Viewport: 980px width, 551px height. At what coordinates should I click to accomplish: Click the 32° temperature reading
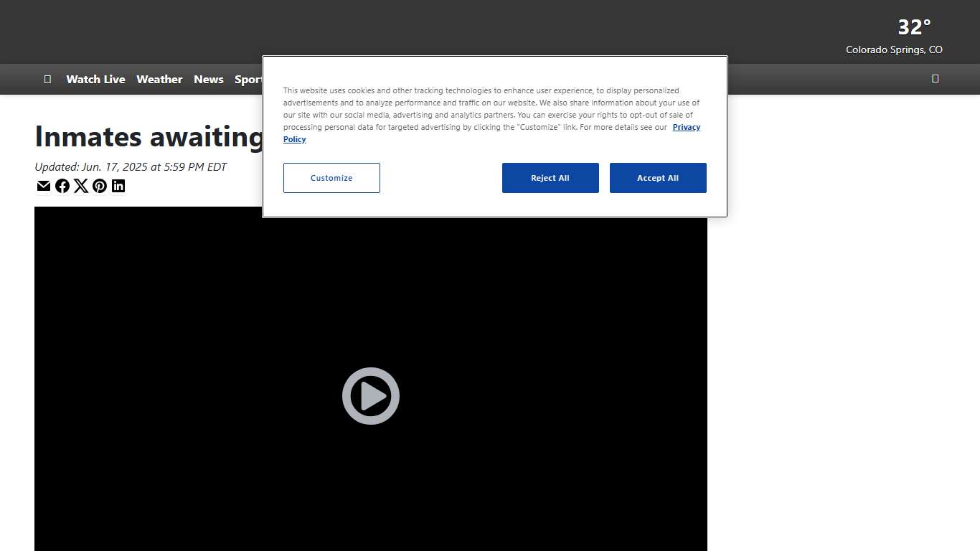pos(914,27)
